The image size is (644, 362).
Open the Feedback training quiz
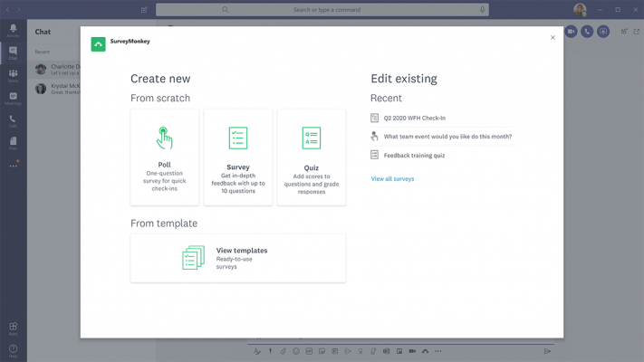tap(441, 155)
